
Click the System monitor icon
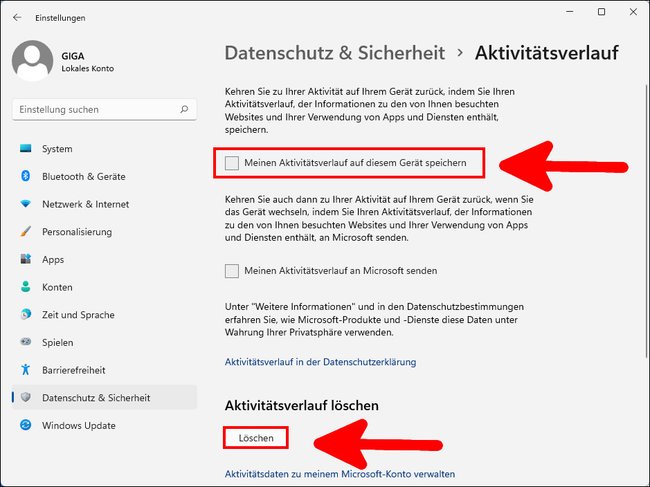point(26,148)
